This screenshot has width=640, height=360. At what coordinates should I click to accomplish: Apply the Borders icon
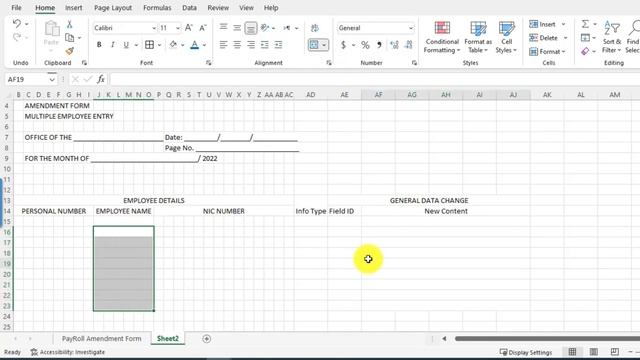tap(149, 45)
